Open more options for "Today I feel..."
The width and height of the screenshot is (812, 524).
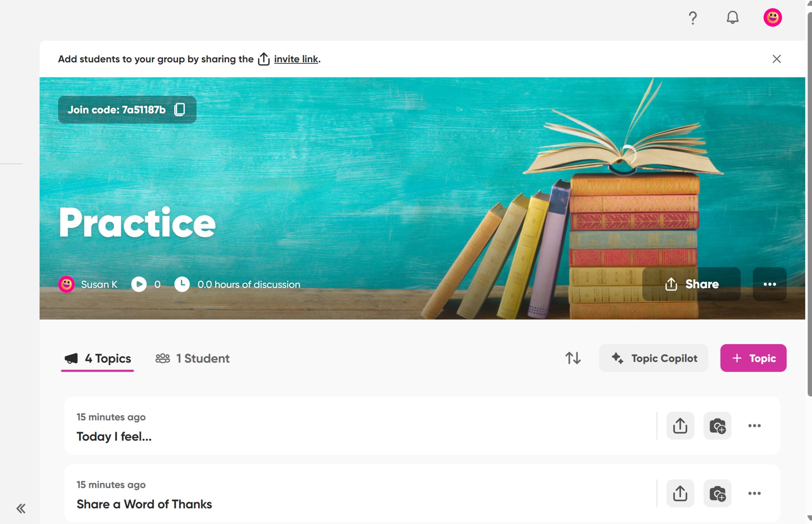(x=754, y=426)
